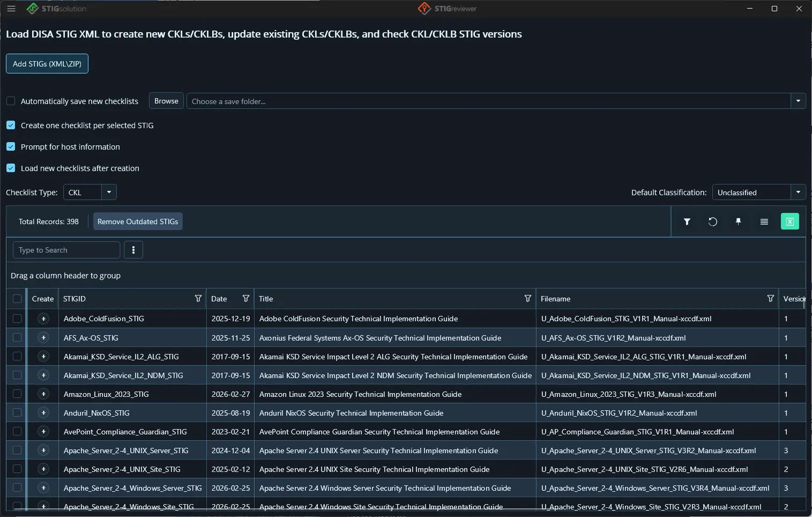Filter the Date column
This screenshot has width=812, height=517.
coord(246,299)
